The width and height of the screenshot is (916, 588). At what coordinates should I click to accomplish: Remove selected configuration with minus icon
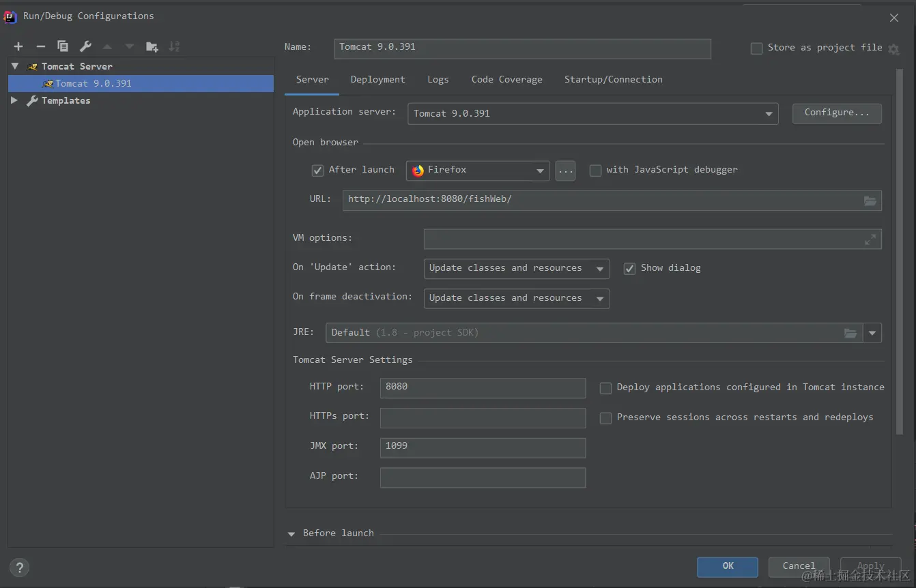(41, 46)
